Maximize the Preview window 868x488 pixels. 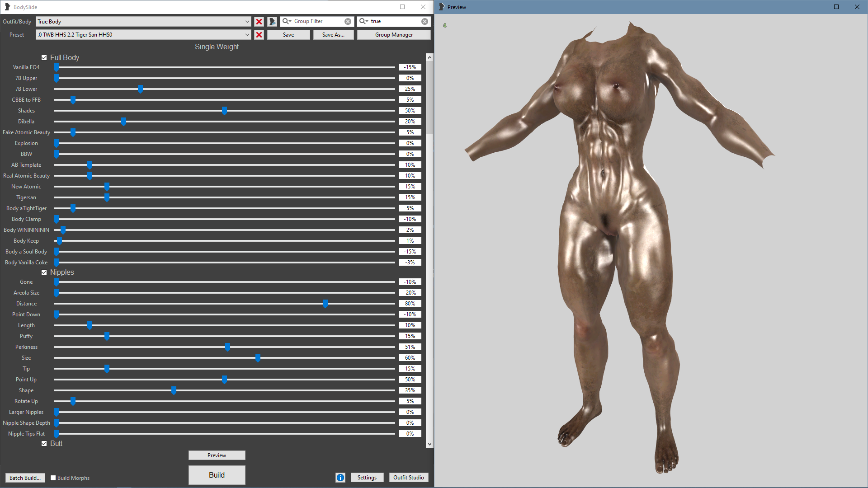click(x=836, y=7)
